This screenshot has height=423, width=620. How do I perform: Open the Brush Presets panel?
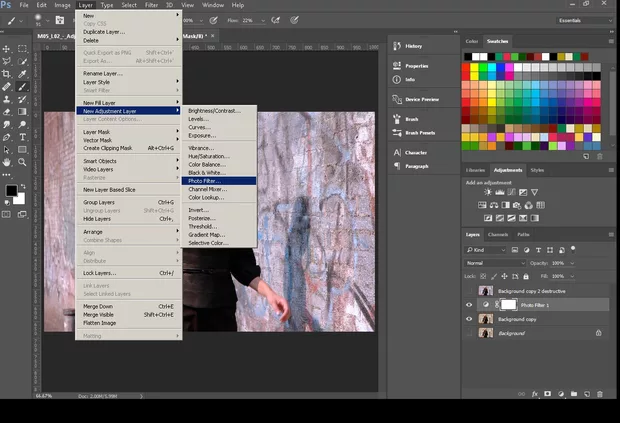(420, 132)
